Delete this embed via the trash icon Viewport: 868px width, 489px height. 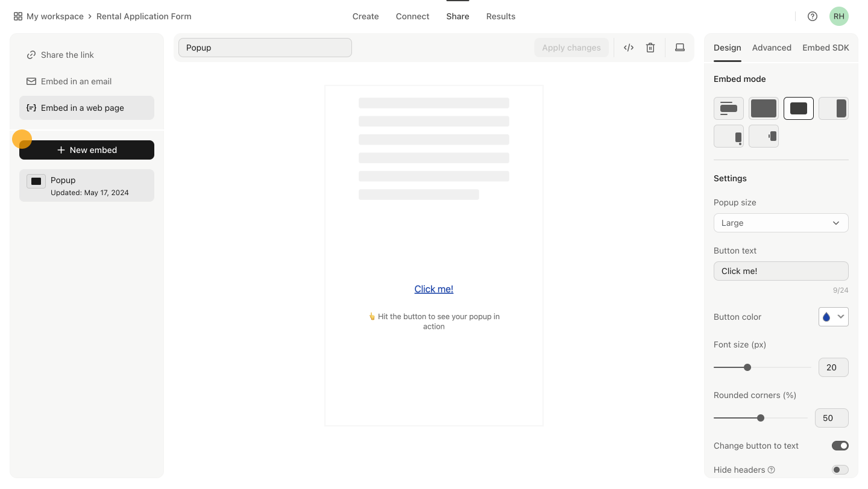650,47
